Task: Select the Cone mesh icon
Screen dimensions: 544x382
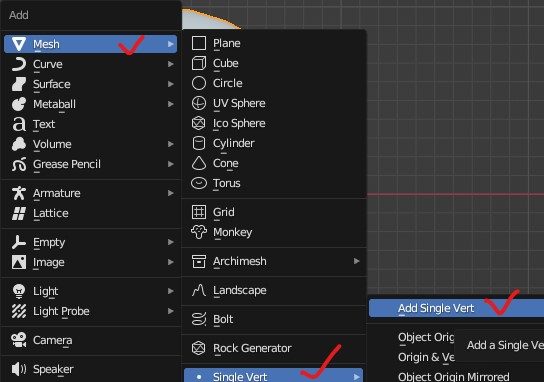Action: tap(199, 163)
